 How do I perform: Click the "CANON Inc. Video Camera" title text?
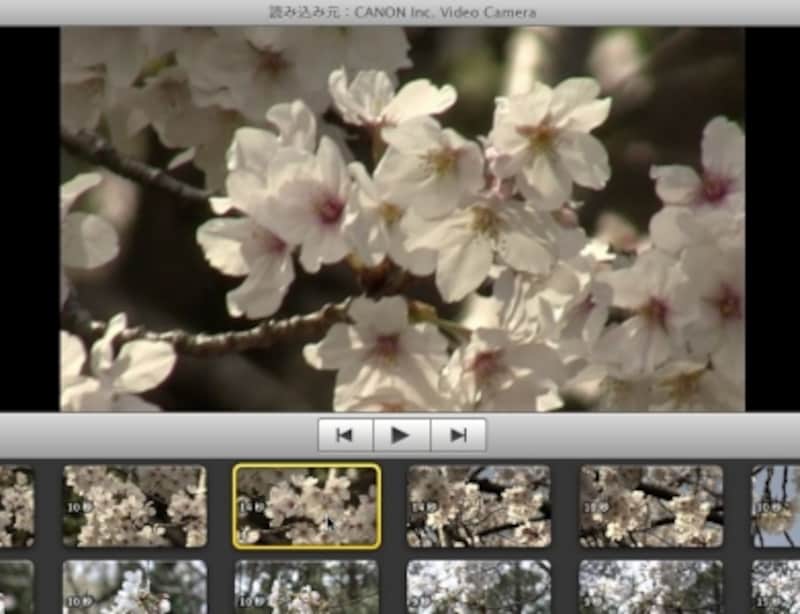coord(445,12)
